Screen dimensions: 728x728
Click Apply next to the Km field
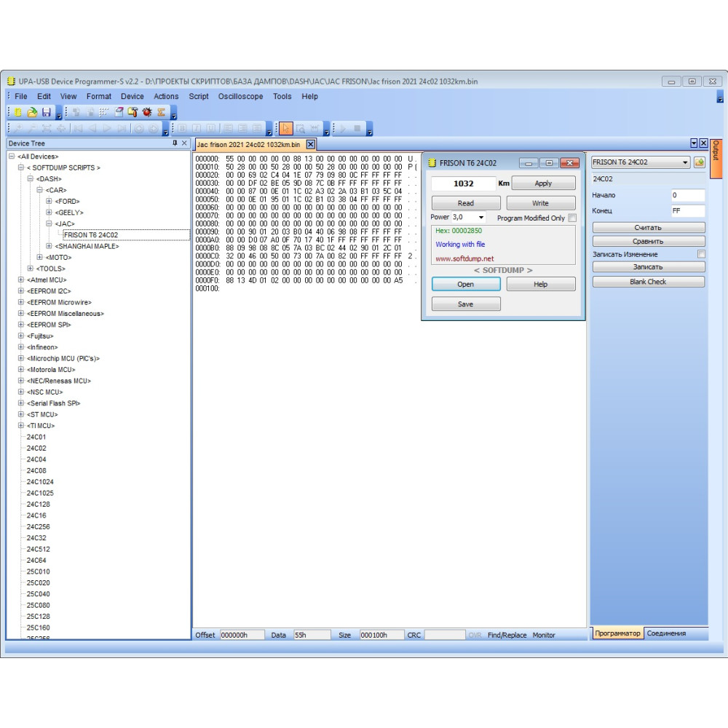point(543,183)
